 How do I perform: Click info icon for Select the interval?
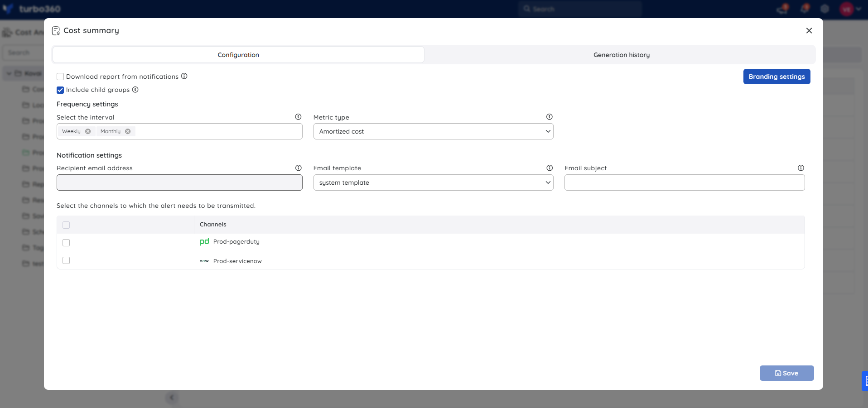pos(298,117)
